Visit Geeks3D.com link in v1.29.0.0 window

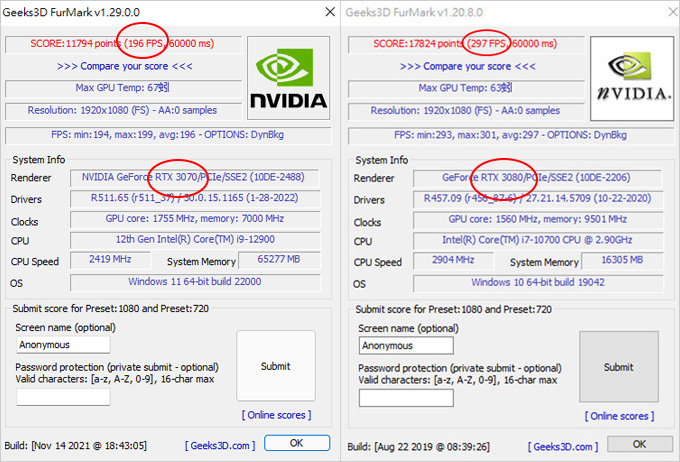click(x=220, y=446)
